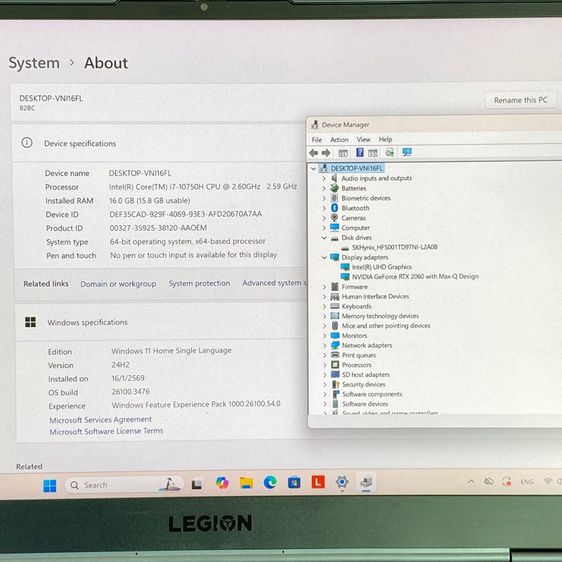
Task: Click the OS build value 26100.3476
Action: (x=130, y=392)
